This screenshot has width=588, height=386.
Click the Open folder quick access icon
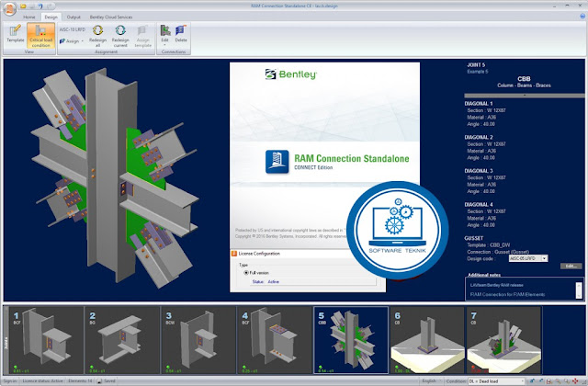tap(24, 6)
